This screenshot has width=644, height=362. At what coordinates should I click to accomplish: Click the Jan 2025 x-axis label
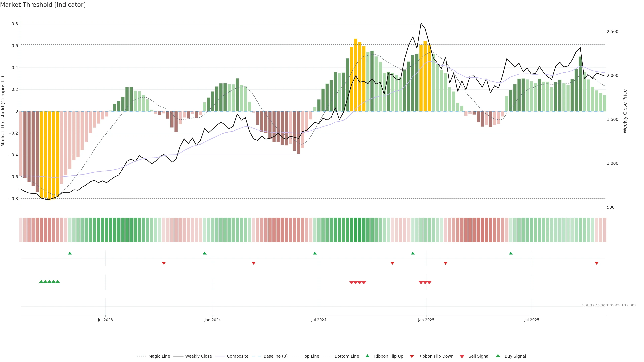tap(426, 320)
